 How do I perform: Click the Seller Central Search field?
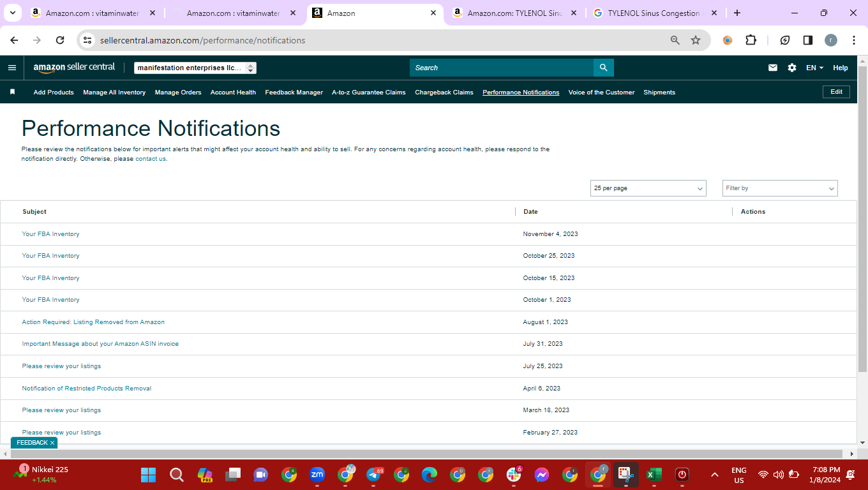pyautogui.click(x=502, y=68)
